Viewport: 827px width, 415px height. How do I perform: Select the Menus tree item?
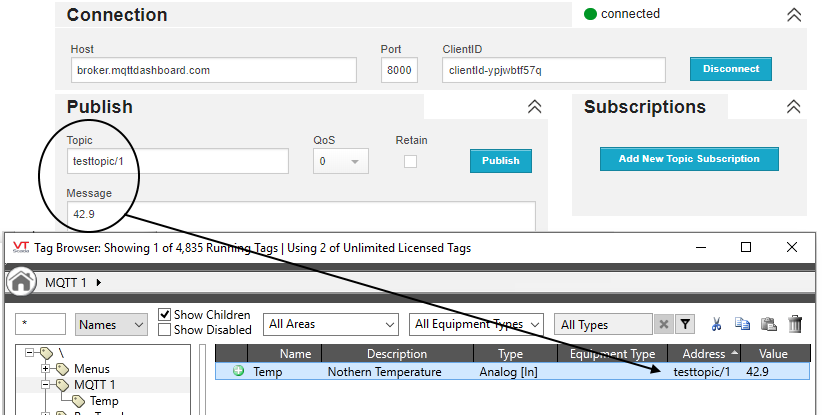pyautogui.click(x=92, y=369)
